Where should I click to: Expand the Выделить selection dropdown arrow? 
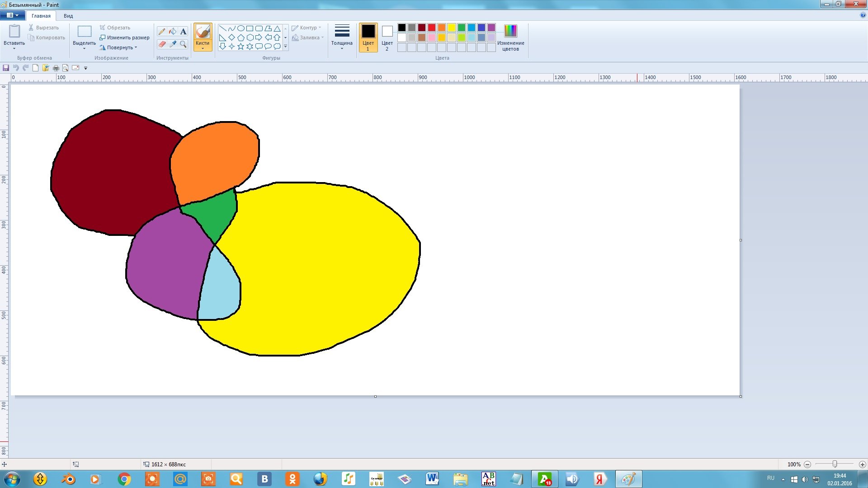(x=84, y=48)
